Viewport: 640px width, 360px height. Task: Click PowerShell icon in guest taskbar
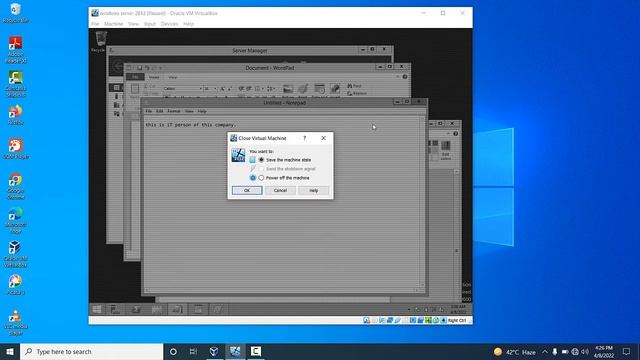(x=136, y=309)
